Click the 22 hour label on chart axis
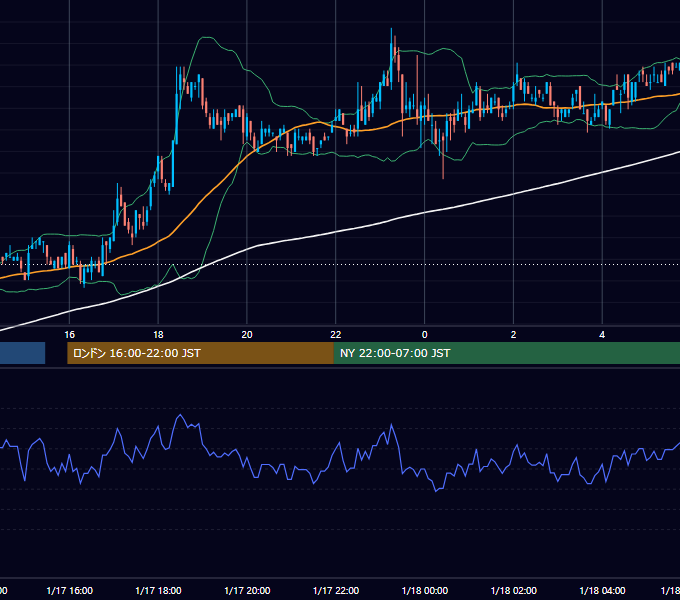Viewport: 680px width, 600px height. pos(336,335)
